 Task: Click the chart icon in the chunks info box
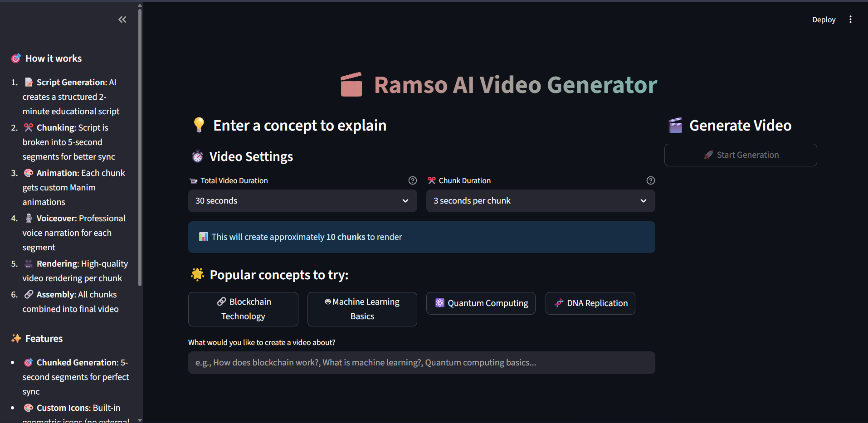click(204, 237)
